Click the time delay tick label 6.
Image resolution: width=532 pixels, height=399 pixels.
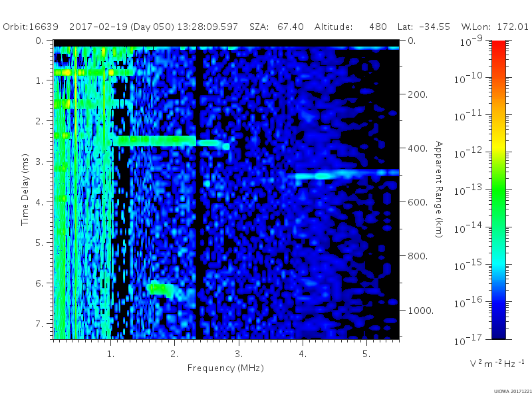pos(39,283)
